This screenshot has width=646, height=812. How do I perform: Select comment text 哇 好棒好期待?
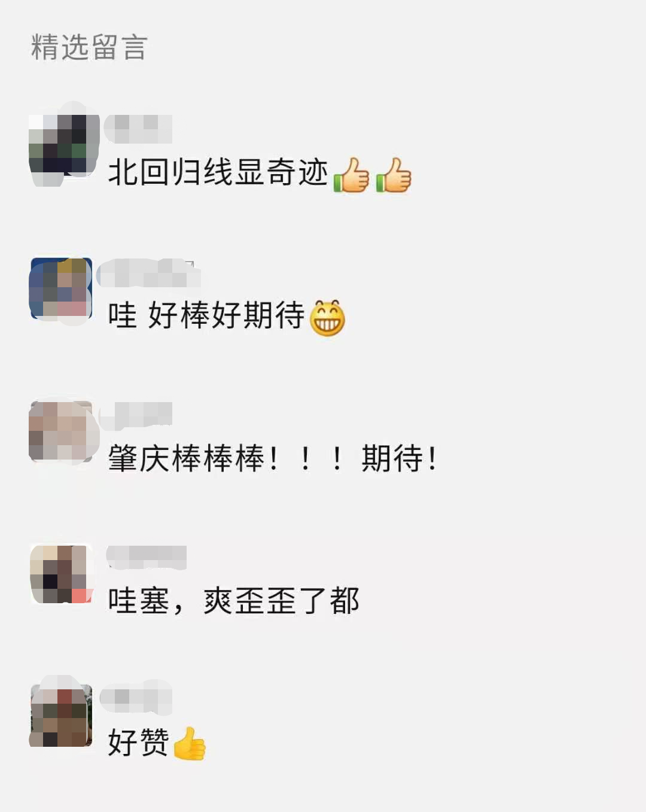206,315
